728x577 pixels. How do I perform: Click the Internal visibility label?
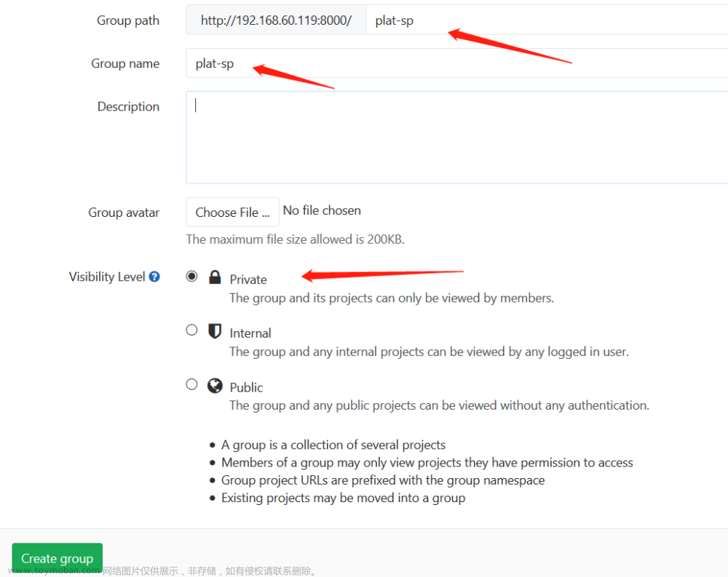250,333
